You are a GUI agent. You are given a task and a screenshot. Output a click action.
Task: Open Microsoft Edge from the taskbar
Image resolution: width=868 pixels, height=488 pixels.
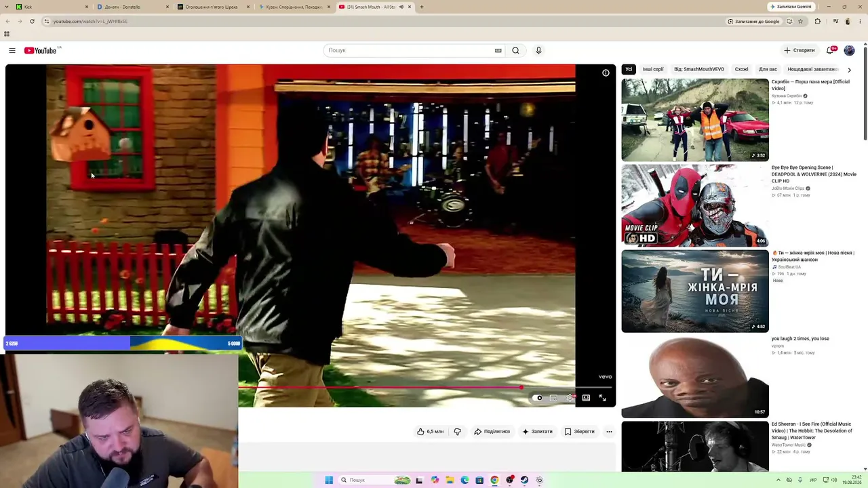coord(465,480)
